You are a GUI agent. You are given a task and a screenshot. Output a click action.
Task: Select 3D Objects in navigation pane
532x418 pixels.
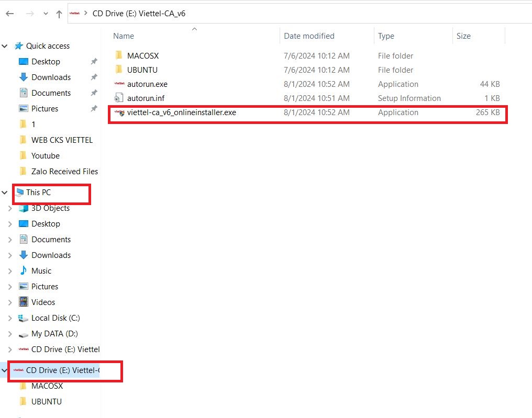pyautogui.click(x=50, y=208)
